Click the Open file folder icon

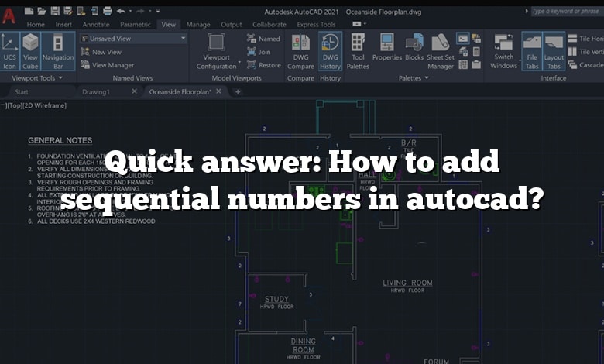(x=42, y=11)
